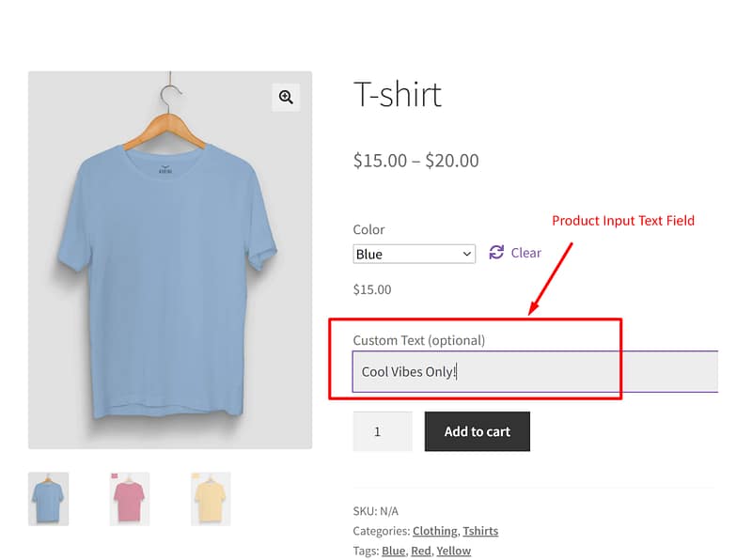Click the image zoom magnifier icon
This screenshot has height=560, width=752.
pyautogui.click(x=286, y=97)
